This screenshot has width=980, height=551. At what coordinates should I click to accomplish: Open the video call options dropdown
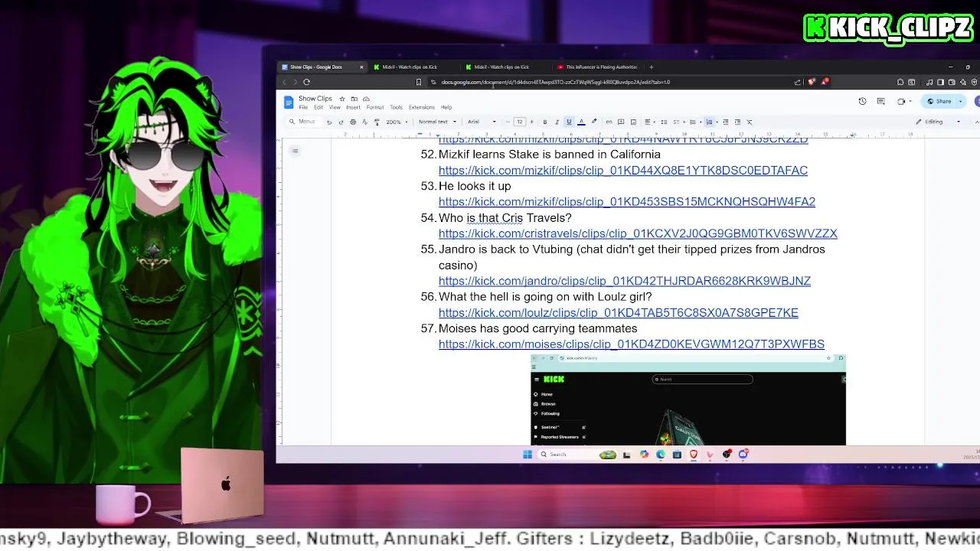pos(911,101)
